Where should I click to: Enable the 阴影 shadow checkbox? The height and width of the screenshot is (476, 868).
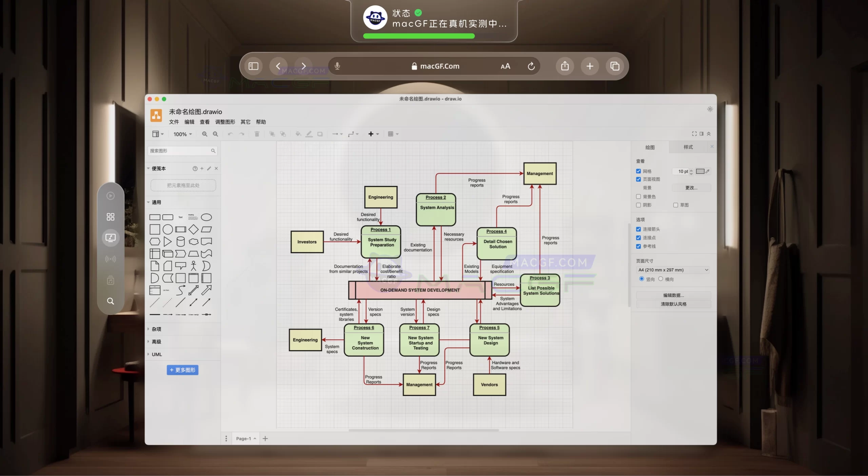click(638, 205)
